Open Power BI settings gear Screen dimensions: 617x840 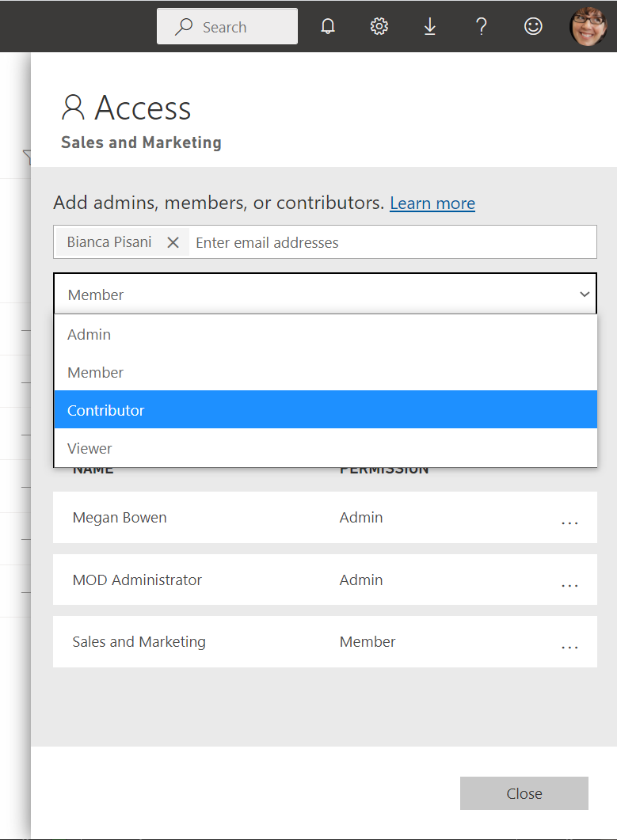click(x=379, y=25)
